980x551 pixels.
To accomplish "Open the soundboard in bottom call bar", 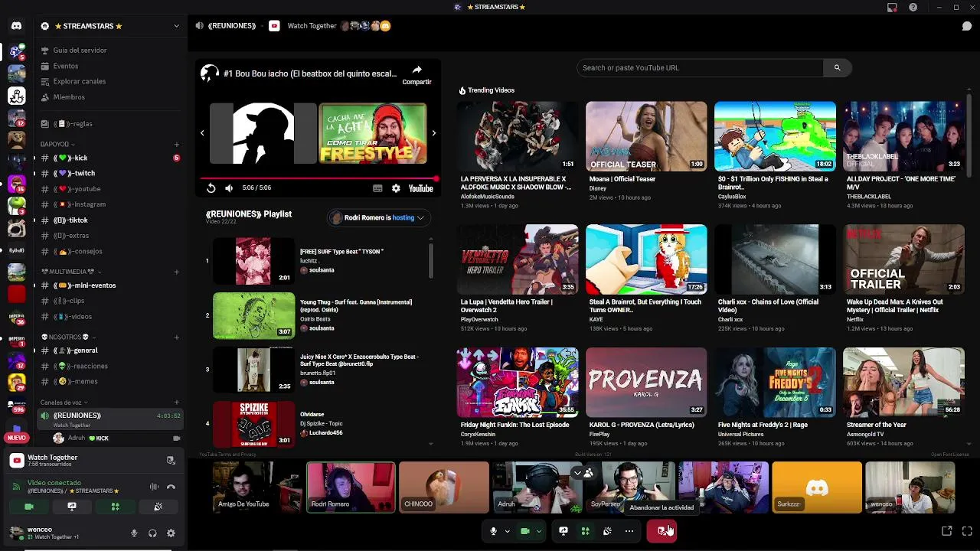I will (x=607, y=531).
